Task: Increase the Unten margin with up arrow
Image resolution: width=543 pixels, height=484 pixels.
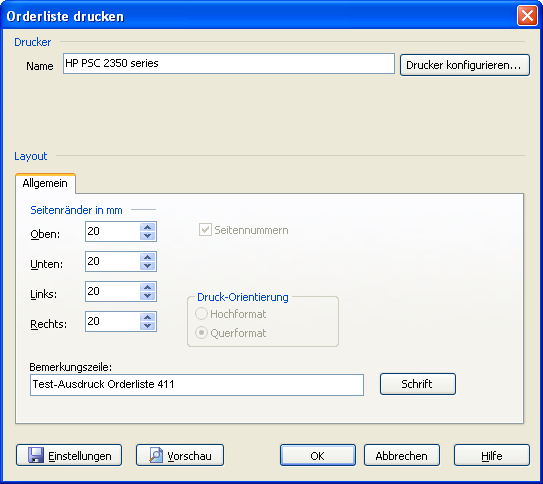Action: (148, 258)
